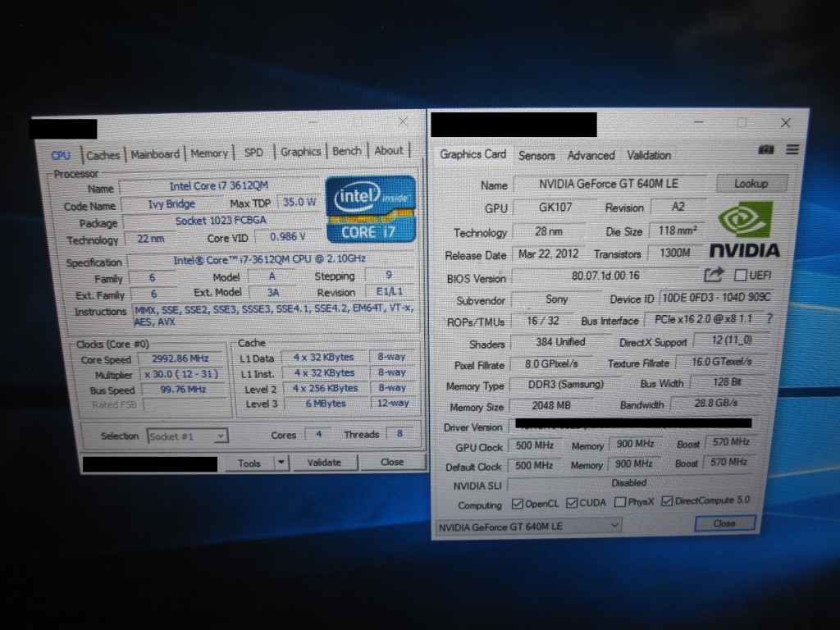Open the Mainboard tab
840x630 pixels.
[155, 154]
